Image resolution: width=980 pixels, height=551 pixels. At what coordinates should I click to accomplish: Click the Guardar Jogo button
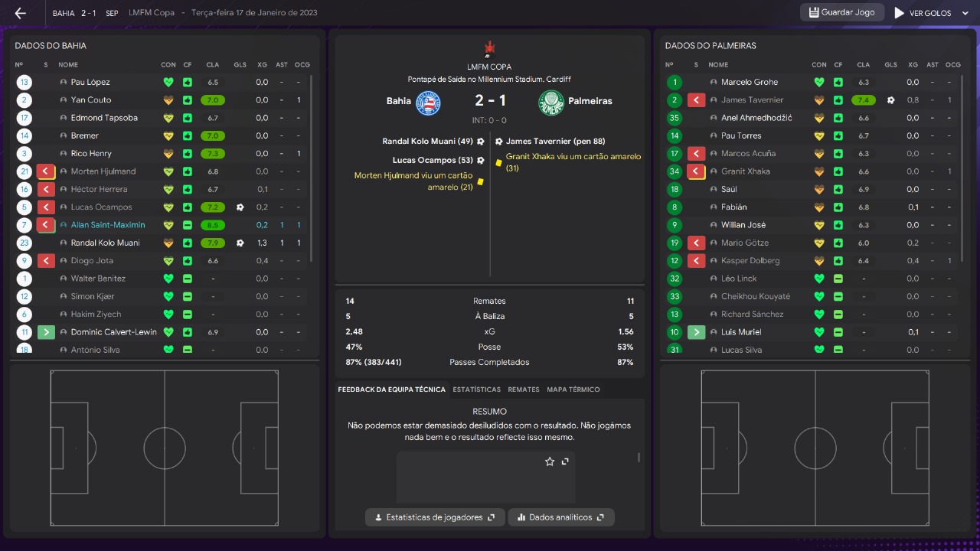(x=842, y=13)
